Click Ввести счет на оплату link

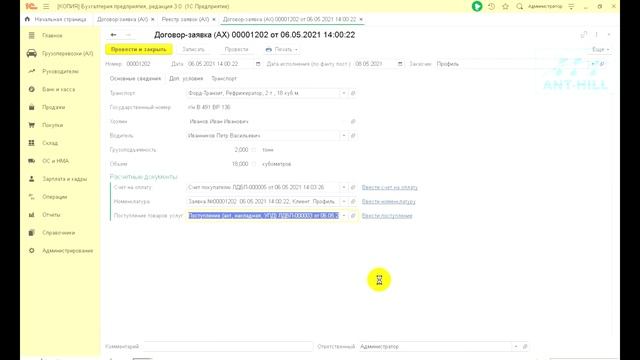(x=389, y=187)
